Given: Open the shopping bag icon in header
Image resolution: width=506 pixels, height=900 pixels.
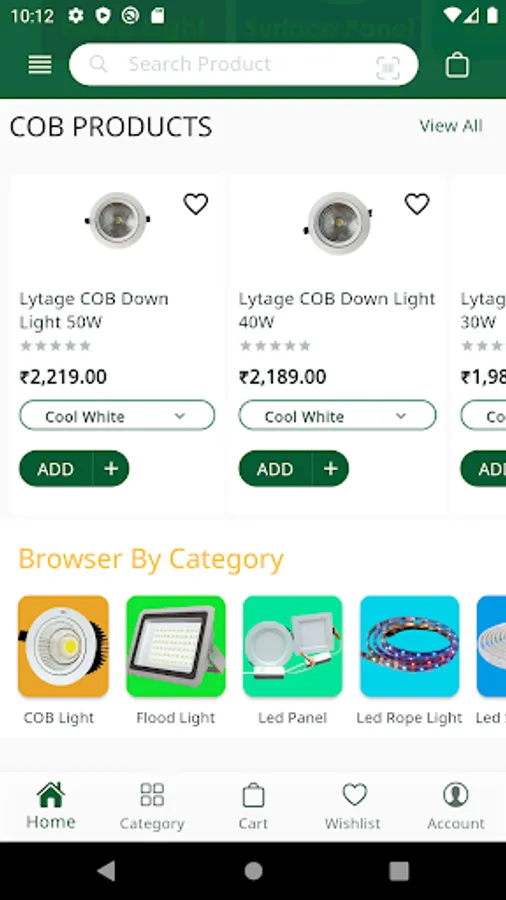Looking at the screenshot, I should [x=457, y=65].
